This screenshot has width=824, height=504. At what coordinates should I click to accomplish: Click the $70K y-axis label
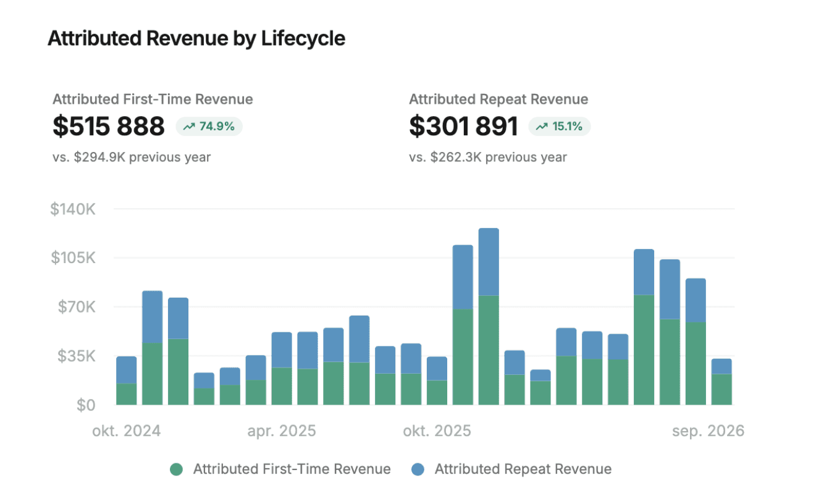(x=77, y=307)
